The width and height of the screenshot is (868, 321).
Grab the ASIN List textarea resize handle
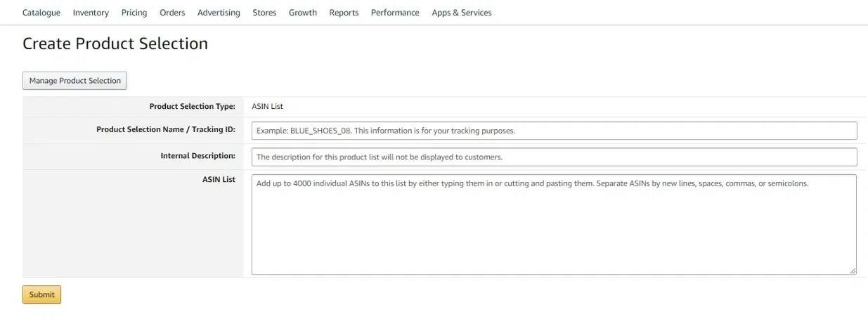[x=853, y=270]
